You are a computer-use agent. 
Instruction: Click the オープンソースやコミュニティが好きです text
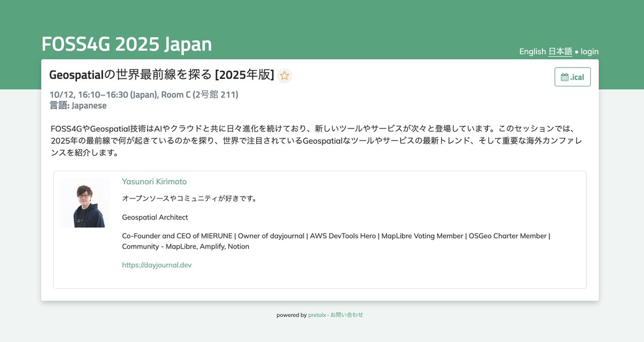tap(190, 198)
